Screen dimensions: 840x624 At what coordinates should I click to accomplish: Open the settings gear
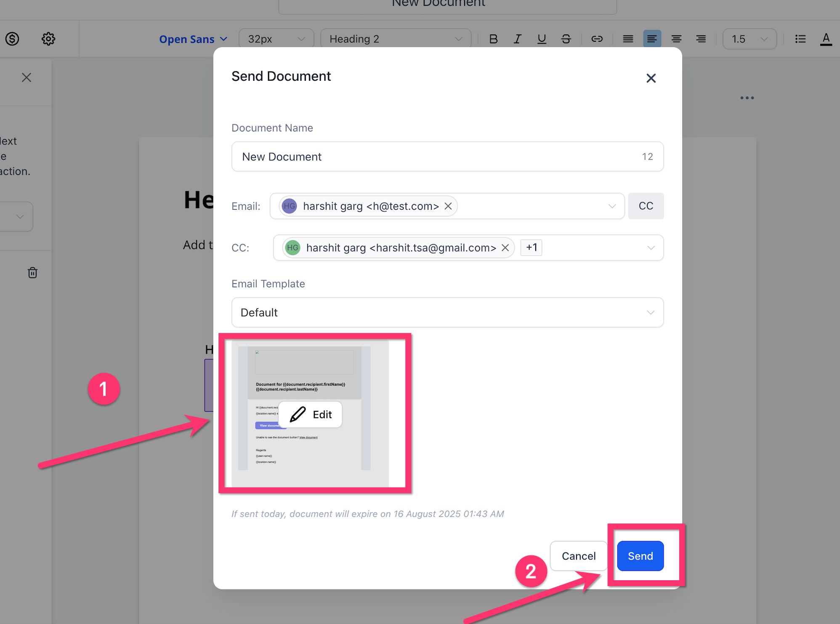point(48,39)
